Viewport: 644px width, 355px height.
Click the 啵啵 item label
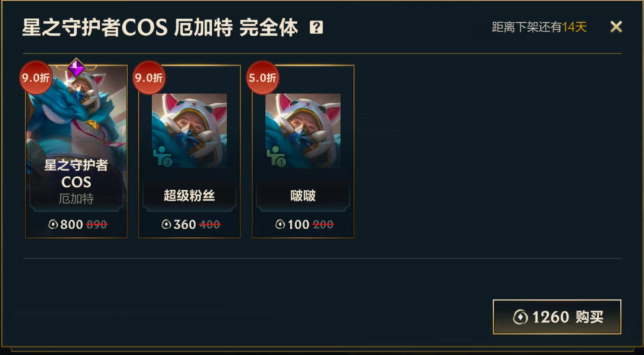tap(303, 196)
